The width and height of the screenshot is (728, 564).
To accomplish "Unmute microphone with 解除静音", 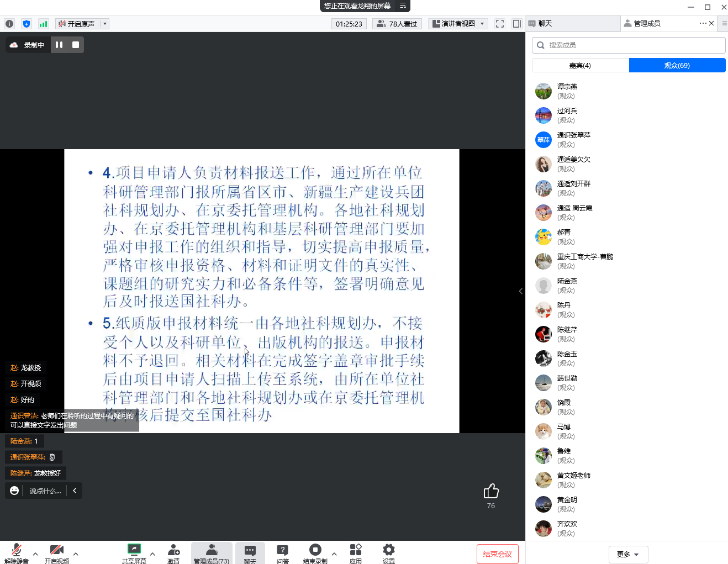I will tap(17, 552).
